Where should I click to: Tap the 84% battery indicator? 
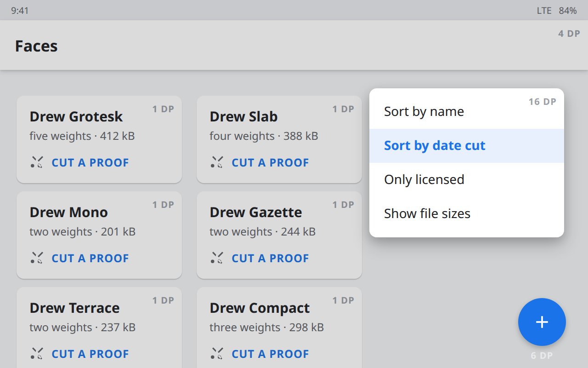568,11
